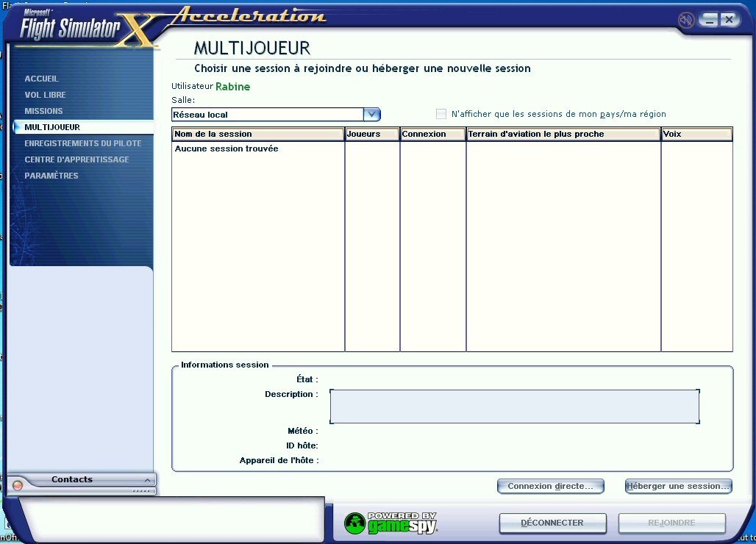
Task: Mute sound with the speaker icon
Action: [x=685, y=20]
